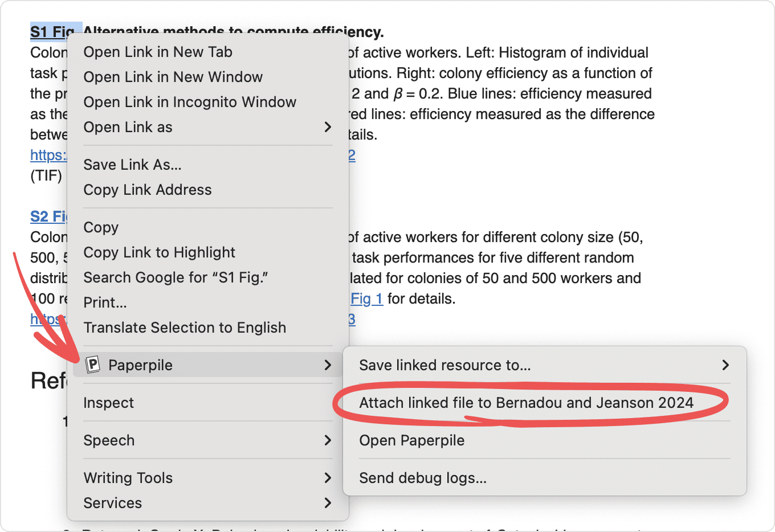Expand the Paperpile submenu arrow

point(328,365)
